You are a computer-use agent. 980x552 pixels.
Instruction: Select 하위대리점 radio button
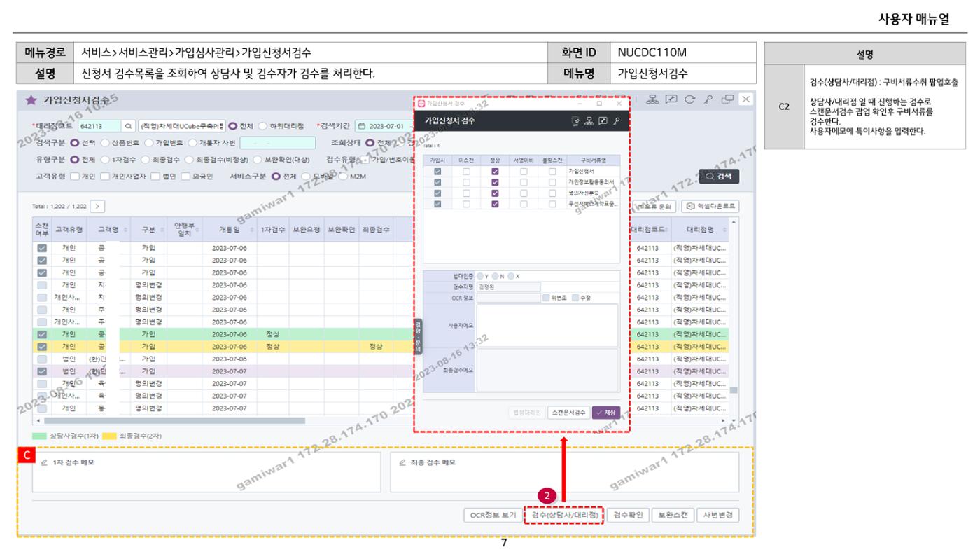click(x=263, y=127)
